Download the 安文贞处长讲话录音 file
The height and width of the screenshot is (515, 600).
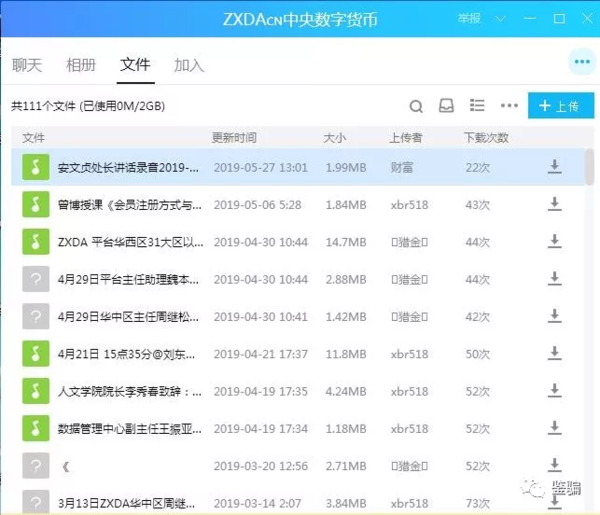[554, 167]
